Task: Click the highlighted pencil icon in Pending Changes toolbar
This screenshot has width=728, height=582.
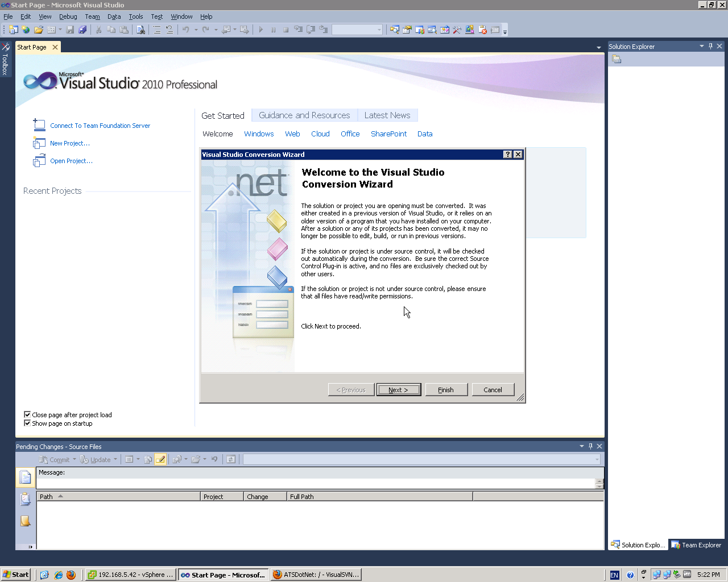Action: [x=160, y=459]
